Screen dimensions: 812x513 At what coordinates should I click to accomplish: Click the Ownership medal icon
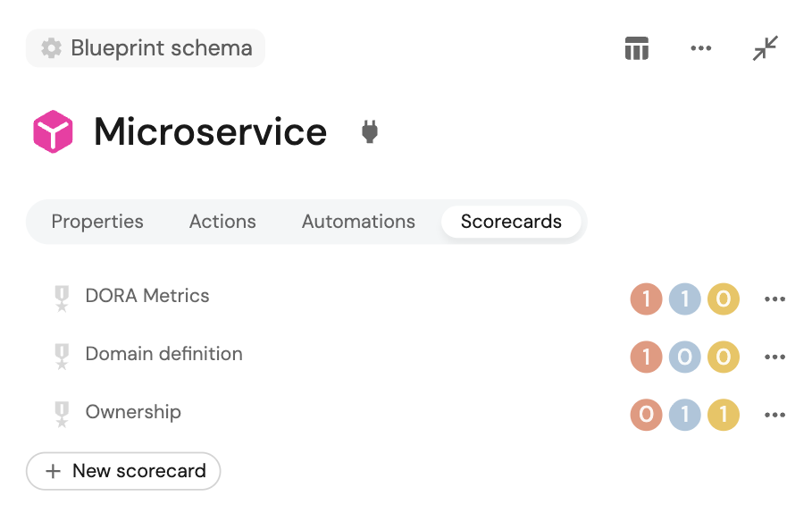(x=62, y=415)
